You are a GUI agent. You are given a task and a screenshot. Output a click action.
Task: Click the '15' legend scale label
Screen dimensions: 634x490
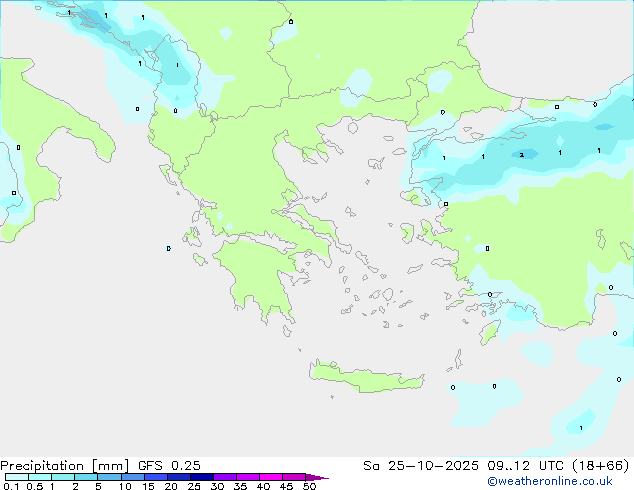coord(148,486)
